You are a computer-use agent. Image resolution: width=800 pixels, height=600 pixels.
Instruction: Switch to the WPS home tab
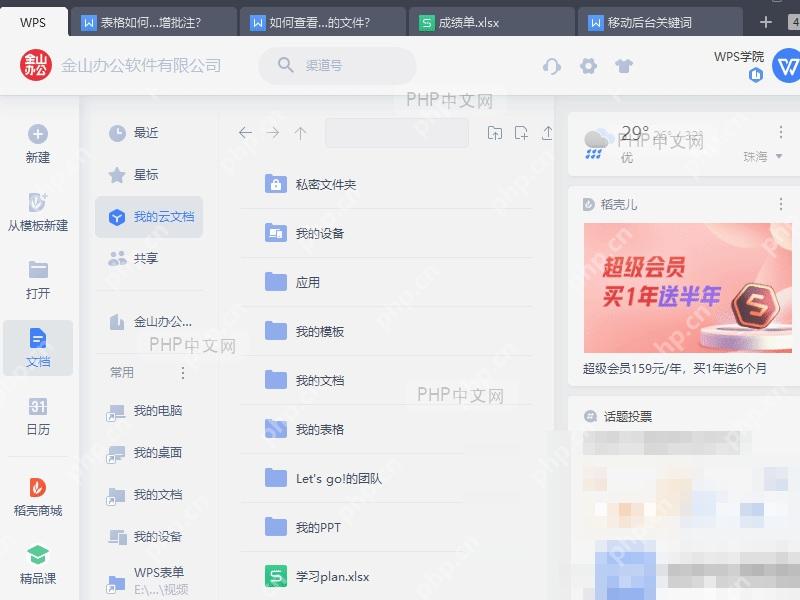[33, 22]
